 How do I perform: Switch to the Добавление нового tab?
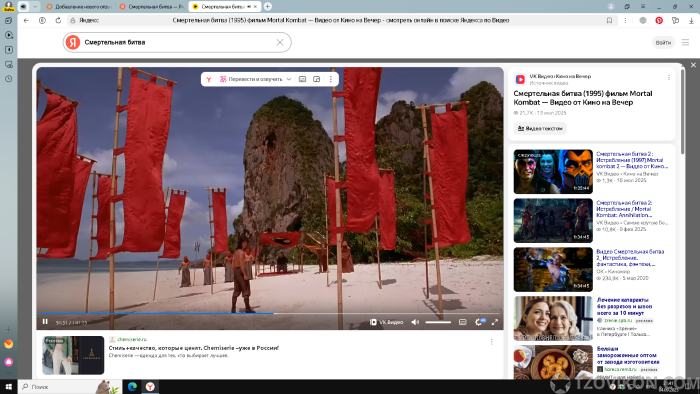pos(79,7)
